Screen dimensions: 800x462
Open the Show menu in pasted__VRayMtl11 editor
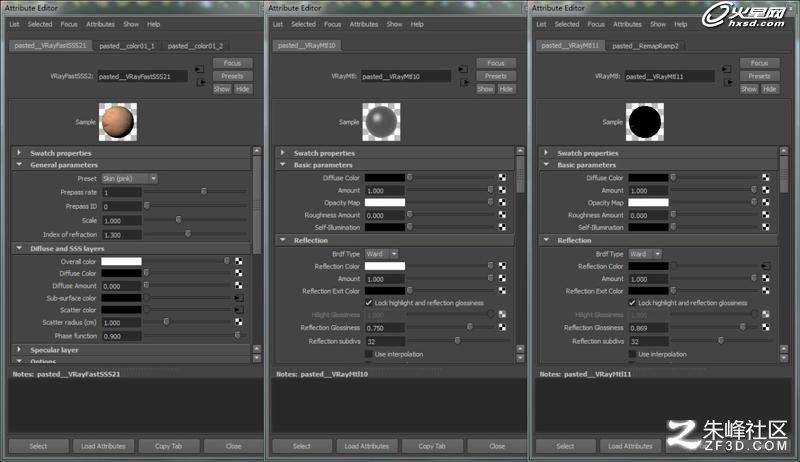658,24
